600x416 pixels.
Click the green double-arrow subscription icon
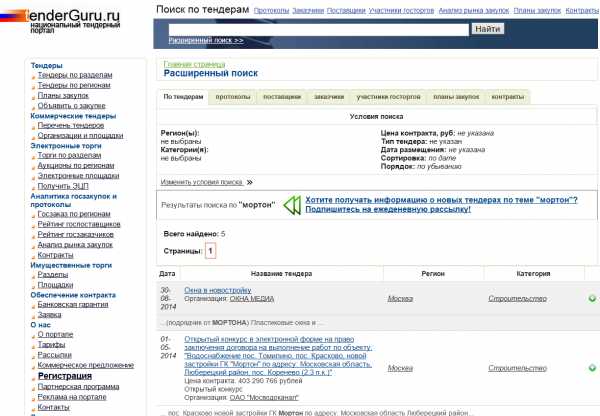(x=292, y=205)
